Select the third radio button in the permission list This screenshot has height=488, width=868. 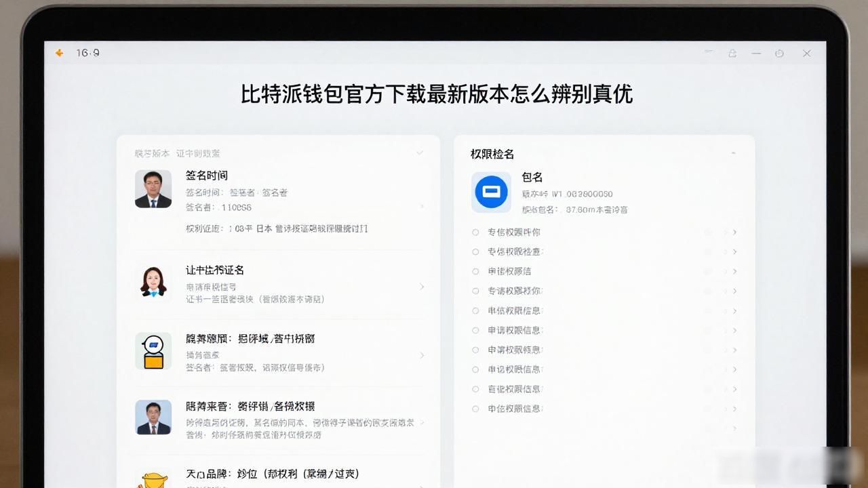click(475, 271)
